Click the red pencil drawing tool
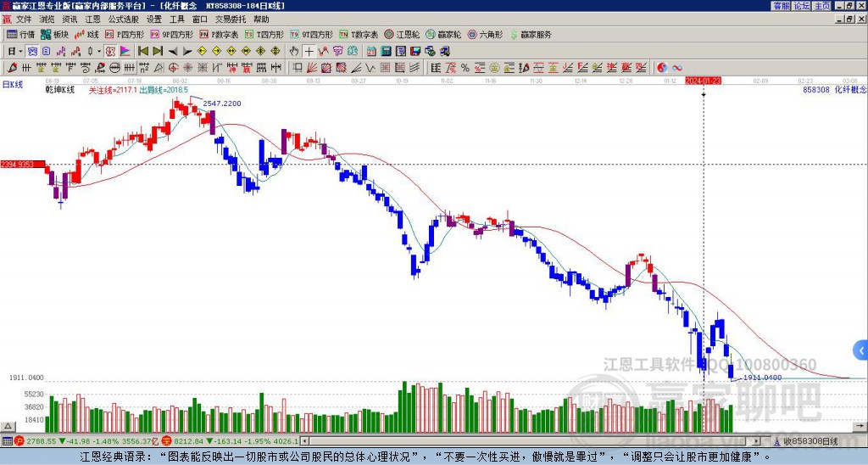Screen dimensions: 868x465 click(x=12, y=68)
